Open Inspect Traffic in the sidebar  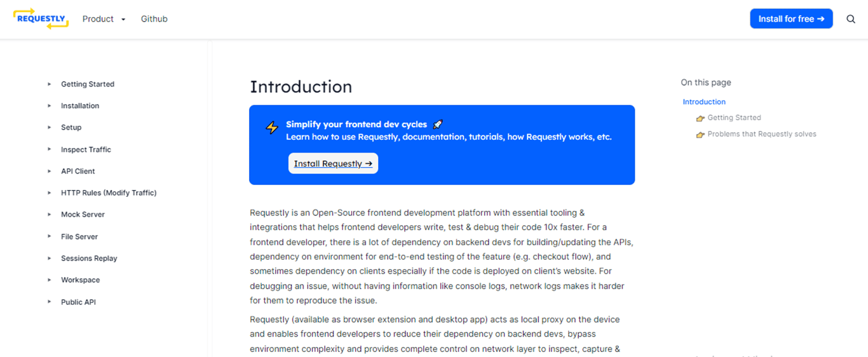point(86,149)
